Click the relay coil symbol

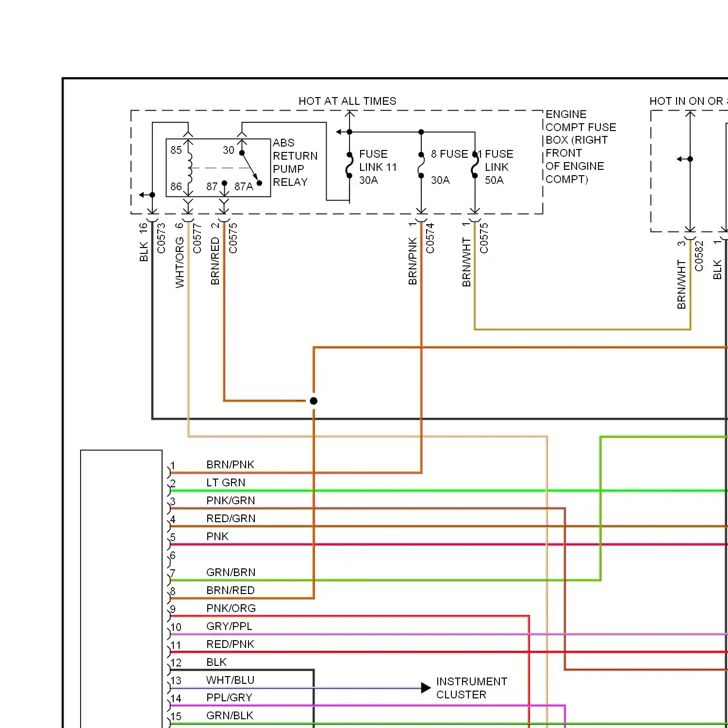coord(189,168)
